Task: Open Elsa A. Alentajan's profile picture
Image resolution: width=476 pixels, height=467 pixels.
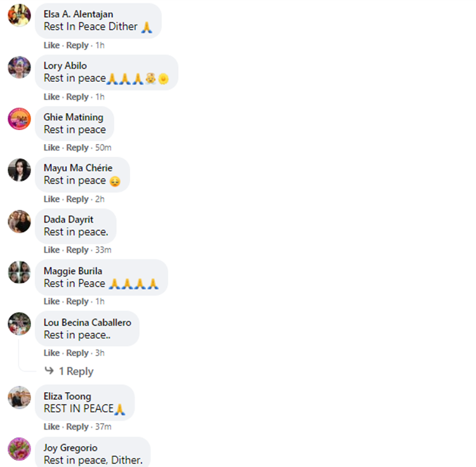Action: [19, 15]
